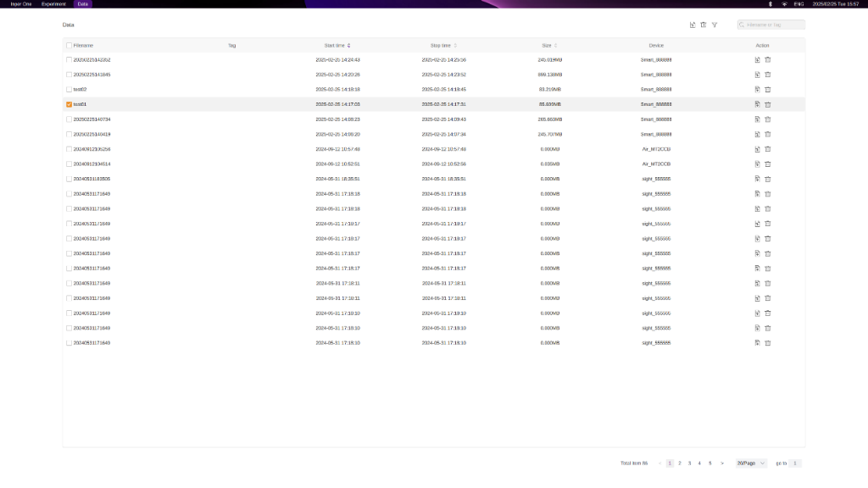Open the 20/Page page-size dropdown

point(751,463)
